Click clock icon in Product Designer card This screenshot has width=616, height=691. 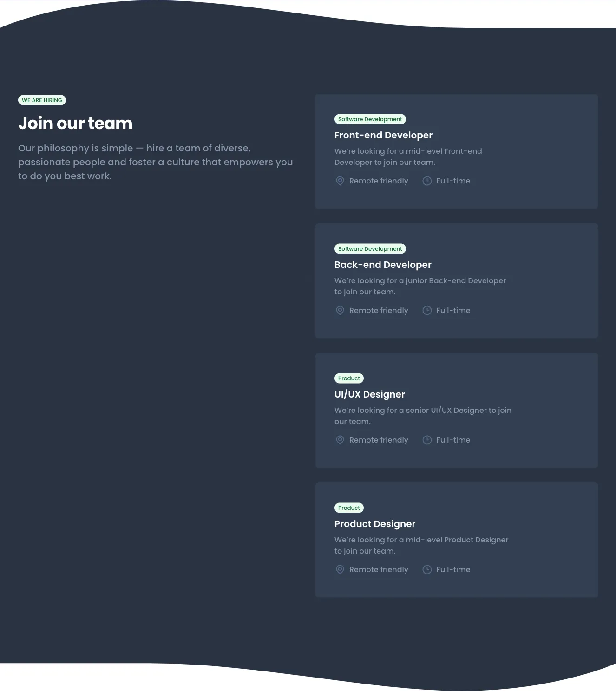(427, 570)
